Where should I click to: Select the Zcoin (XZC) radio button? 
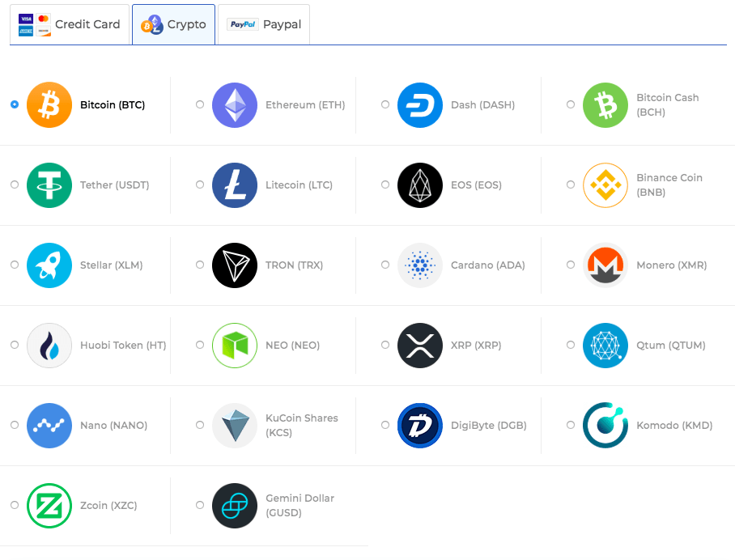tap(15, 505)
